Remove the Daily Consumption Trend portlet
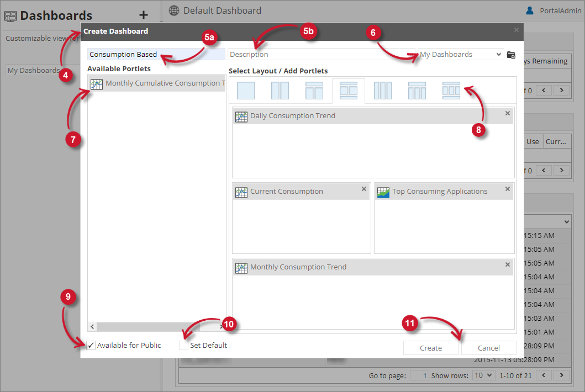 click(507, 113)
